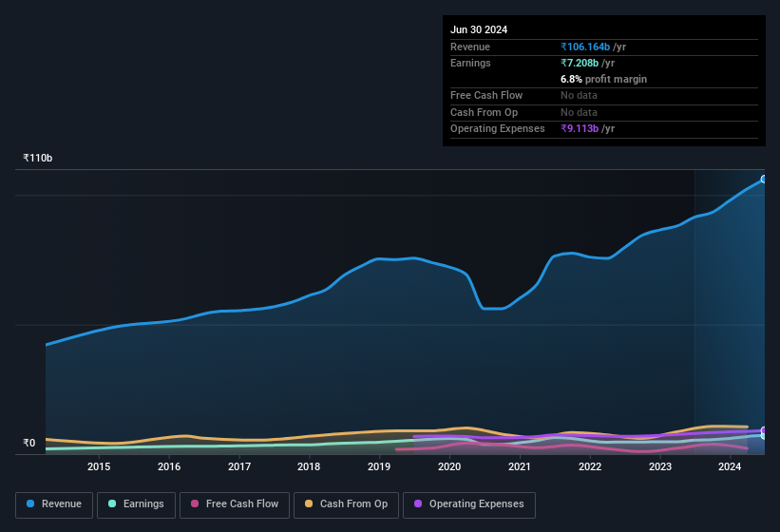Click the Free Cash Flow 'No data' text

coord(579,95)
